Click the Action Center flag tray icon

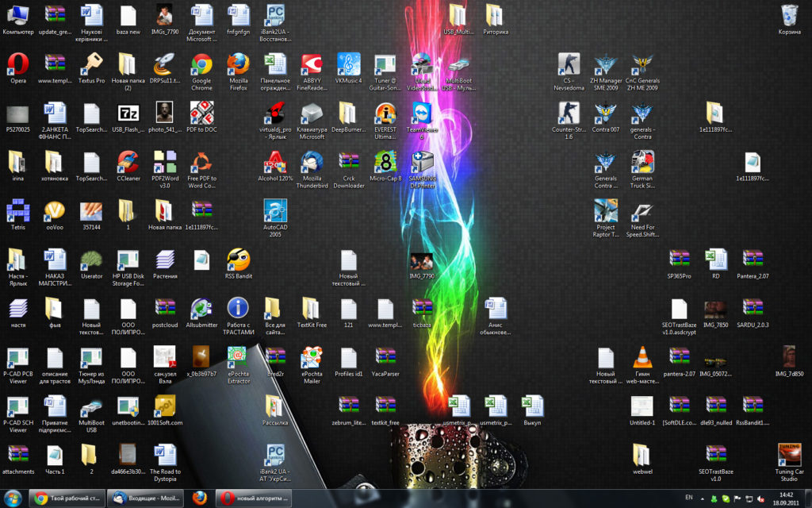738,498
